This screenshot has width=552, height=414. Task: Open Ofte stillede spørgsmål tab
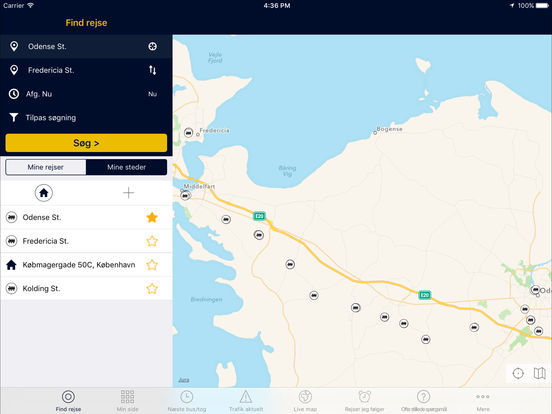click(424, 401)
